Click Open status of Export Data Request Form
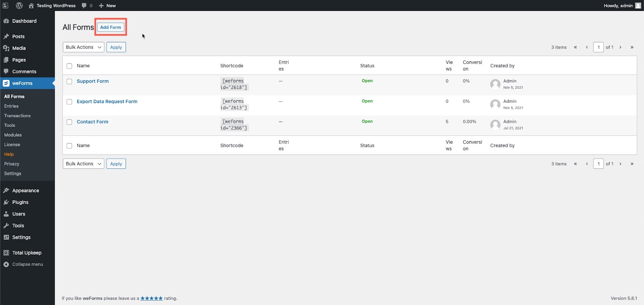 [367, 101]
